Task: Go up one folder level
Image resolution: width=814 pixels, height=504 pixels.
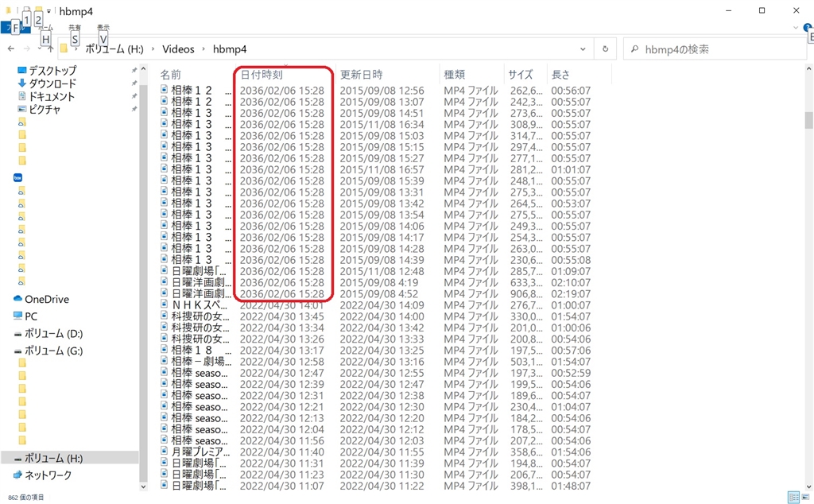Action: pyautogui.click(x=50, y=48)
